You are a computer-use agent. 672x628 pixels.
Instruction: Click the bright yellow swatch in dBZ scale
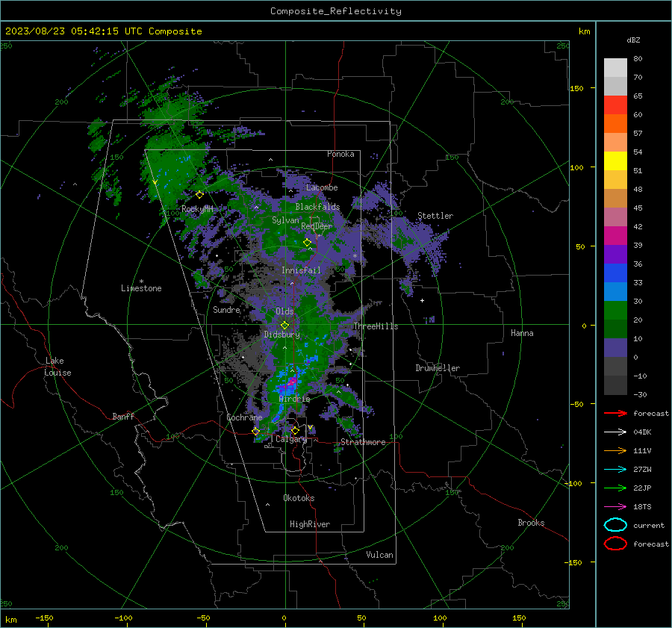[x=615, y=161]
